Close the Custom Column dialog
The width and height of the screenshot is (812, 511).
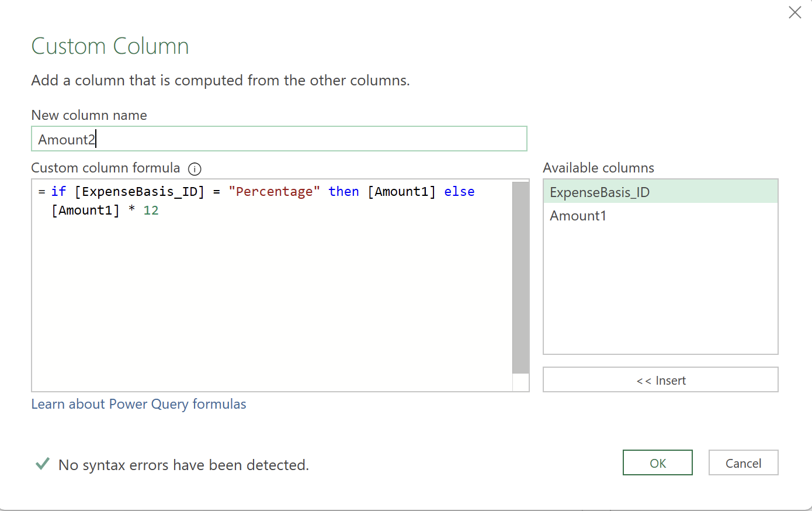point(794,12)
